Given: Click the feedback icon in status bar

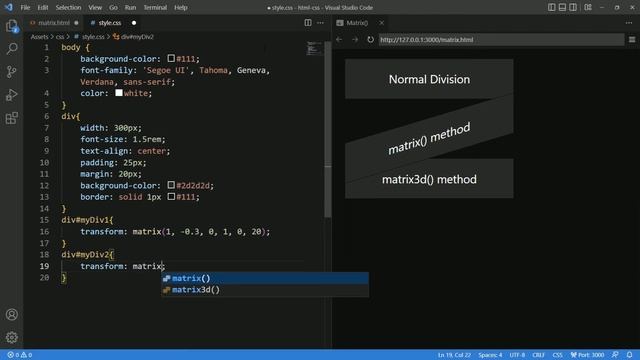Looking at the screenshot, I should click(x=615, y=355).
